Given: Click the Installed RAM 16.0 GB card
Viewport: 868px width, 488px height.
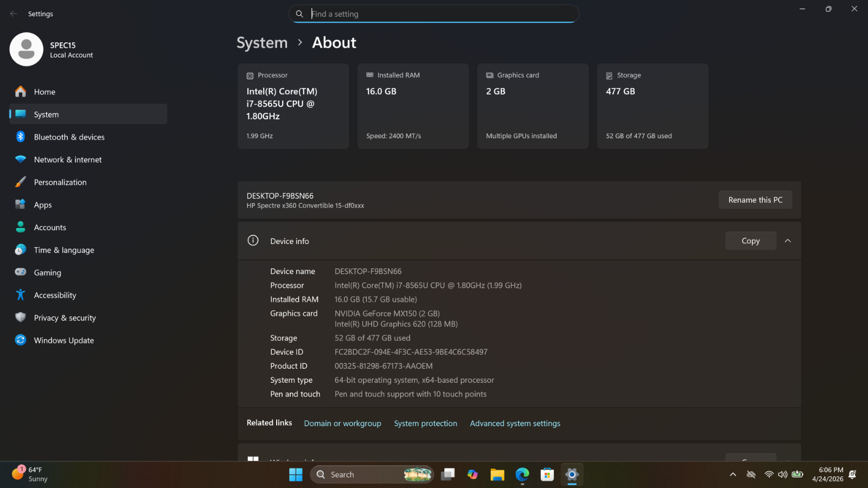Looking at the screenshot, I should point(413,106).
